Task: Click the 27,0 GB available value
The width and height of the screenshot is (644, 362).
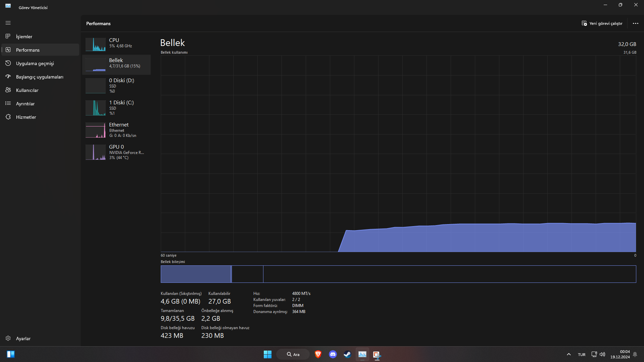Action: point(219,301)
